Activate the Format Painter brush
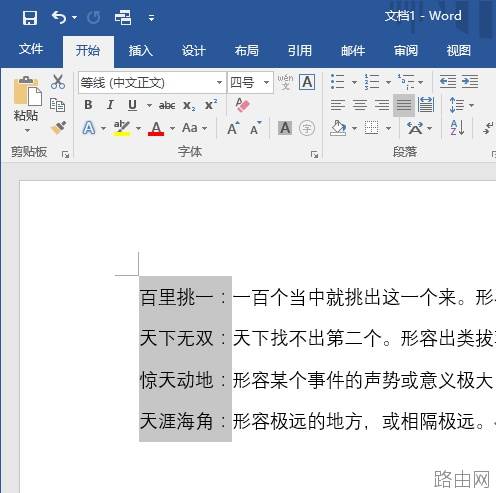The image size is (496, 493). (58, 128)
